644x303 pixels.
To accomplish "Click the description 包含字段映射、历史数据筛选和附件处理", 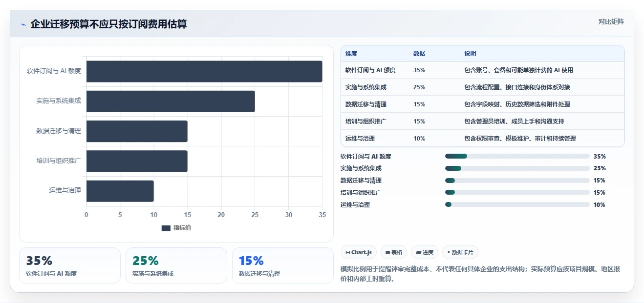I will [517, 104].
